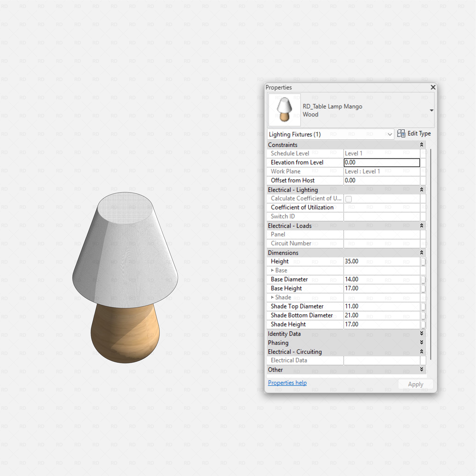Expand the Base parameter group
476x476 pixels.
(273, 270)
